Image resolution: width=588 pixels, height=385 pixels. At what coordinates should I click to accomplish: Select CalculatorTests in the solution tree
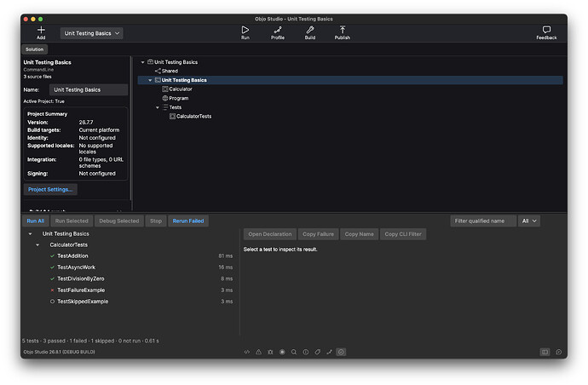point(194,117)
